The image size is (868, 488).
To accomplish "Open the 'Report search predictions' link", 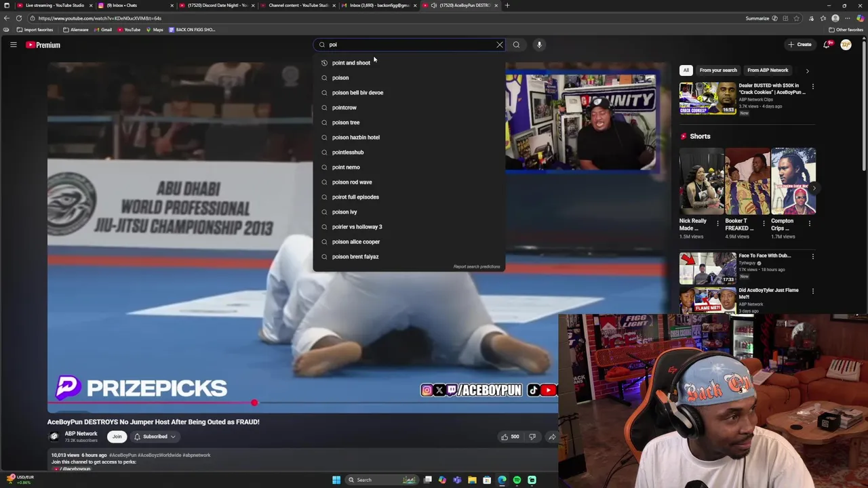I will [x=476, y=266].
